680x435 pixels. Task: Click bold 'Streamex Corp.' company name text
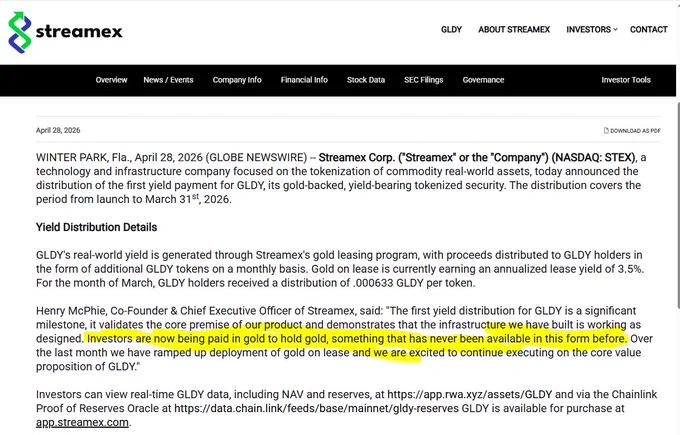(357, 157)
